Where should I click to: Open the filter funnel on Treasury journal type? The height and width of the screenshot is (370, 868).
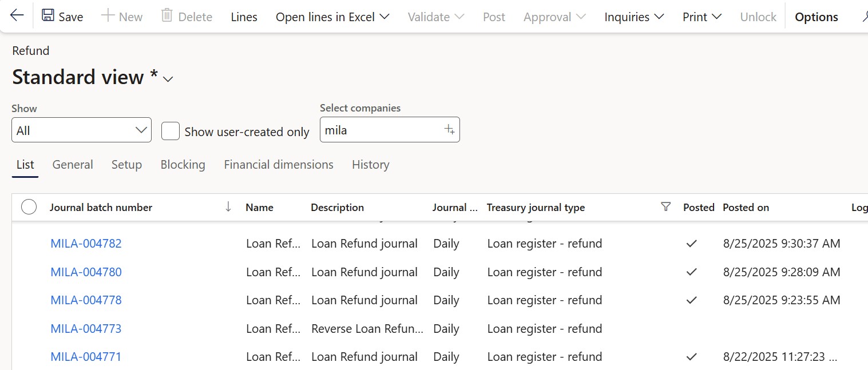[x=665, y=207]
